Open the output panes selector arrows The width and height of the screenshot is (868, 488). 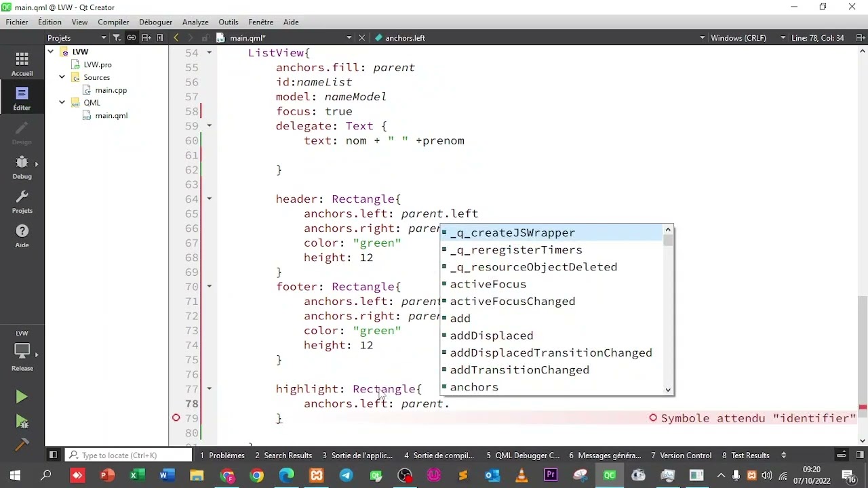pyautogui.click(x=784, y=455)
